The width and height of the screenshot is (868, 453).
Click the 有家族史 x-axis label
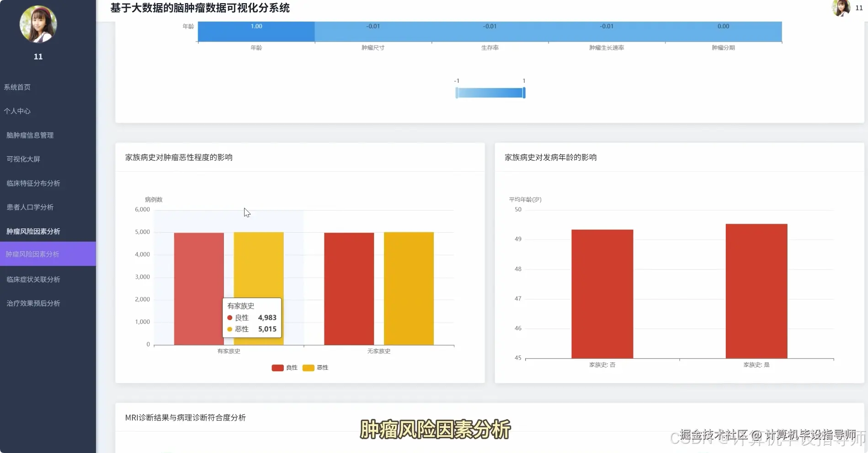(229, 351)
